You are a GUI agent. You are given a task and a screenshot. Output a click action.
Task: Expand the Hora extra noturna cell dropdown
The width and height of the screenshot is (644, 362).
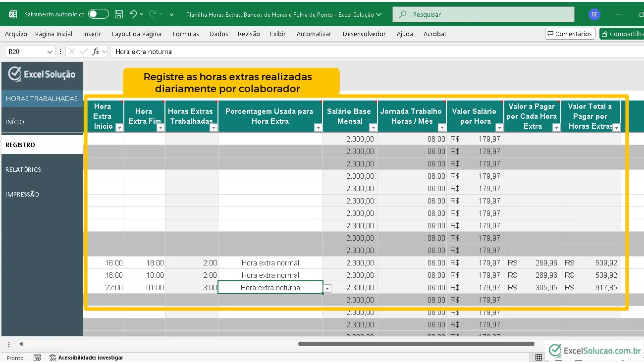pyautogui.click(x=327, y=288)
